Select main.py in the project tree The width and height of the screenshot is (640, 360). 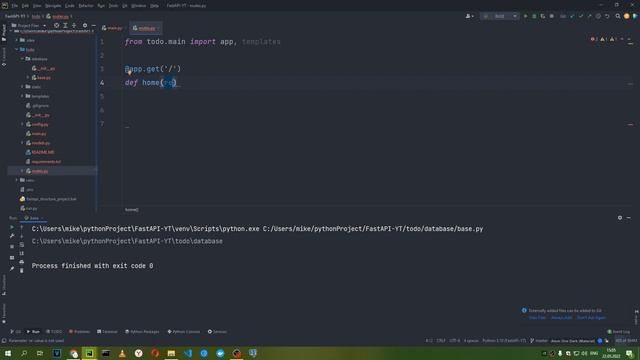click(x=36, y=133)
